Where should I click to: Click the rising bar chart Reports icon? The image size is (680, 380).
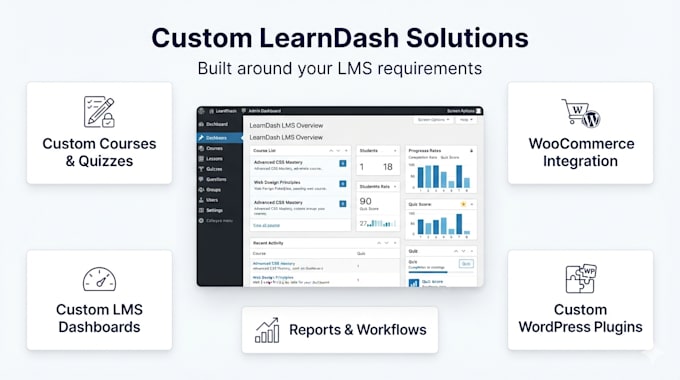(x=267, y=330)
